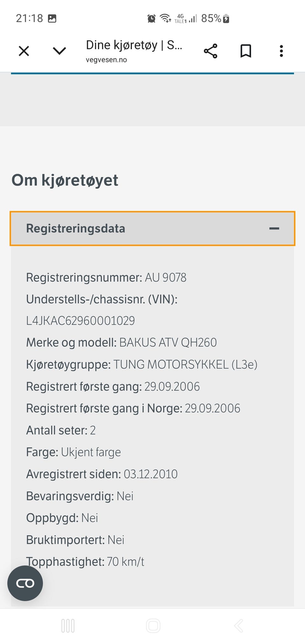305x644 pixels.
Task: Tap the battery indicator in status bar
Action: (x=226, y=18)
